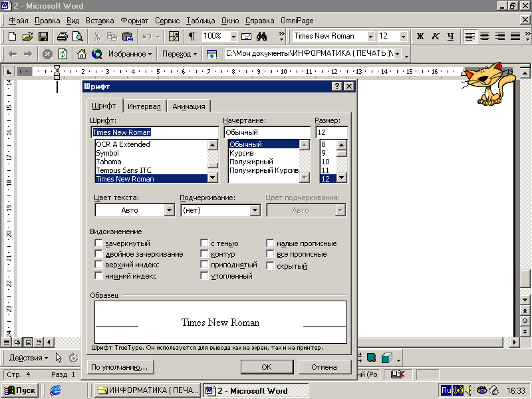Click the Web toolbar Forward arrow
The image size is (532, 399).
point(28,54)
